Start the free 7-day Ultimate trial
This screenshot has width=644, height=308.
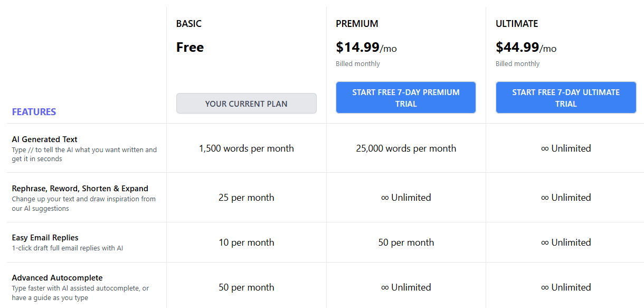(x=565, y=98)
